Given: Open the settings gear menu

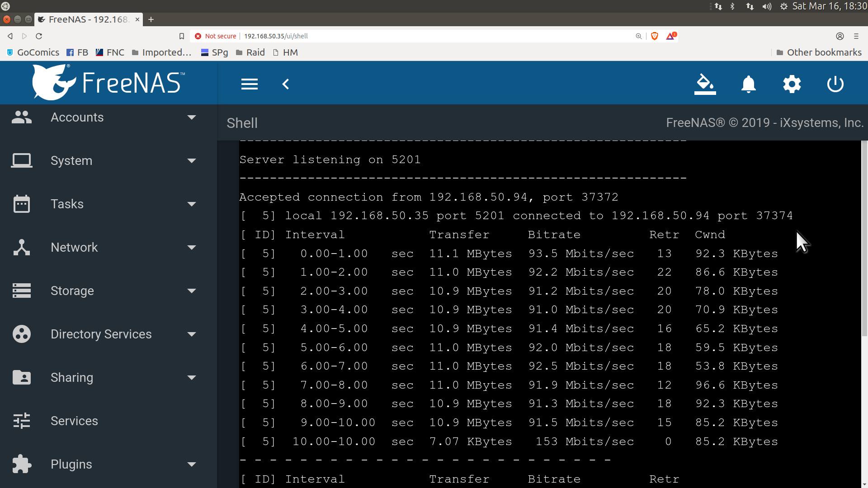Looking at the screenshot, I should [792, 84].
